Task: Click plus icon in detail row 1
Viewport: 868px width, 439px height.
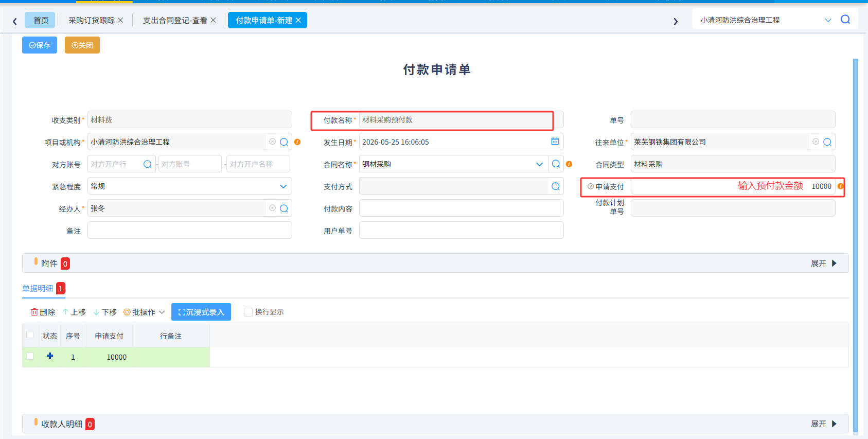Action: pyautogui.click(x=50, y=356)
